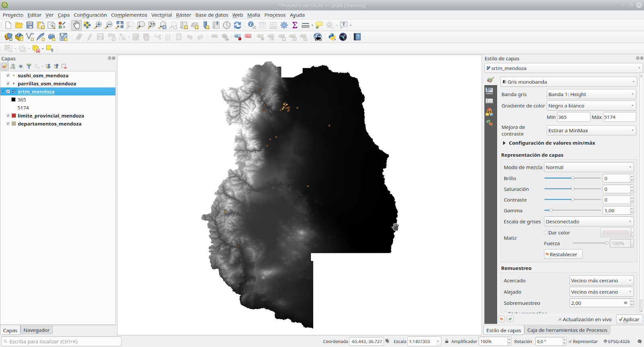Save the project with the floppy disk icon

coord(30,25)
